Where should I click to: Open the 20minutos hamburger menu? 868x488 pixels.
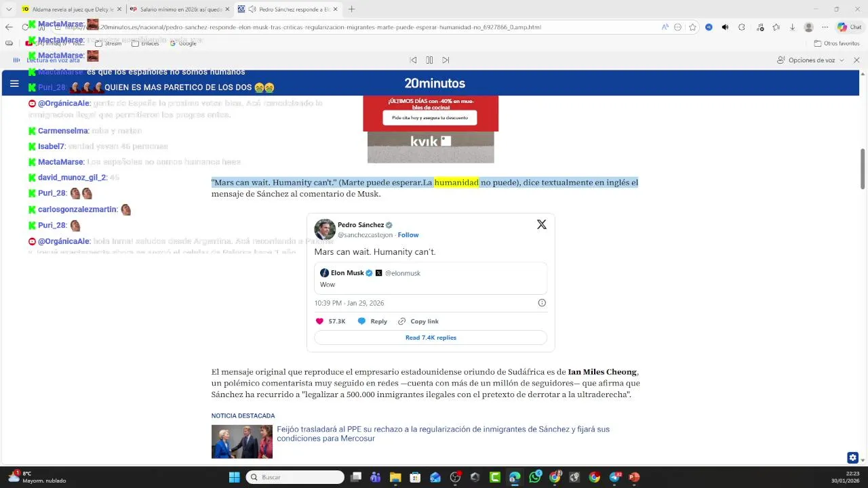pyautogui.click(x=14, y=84)
